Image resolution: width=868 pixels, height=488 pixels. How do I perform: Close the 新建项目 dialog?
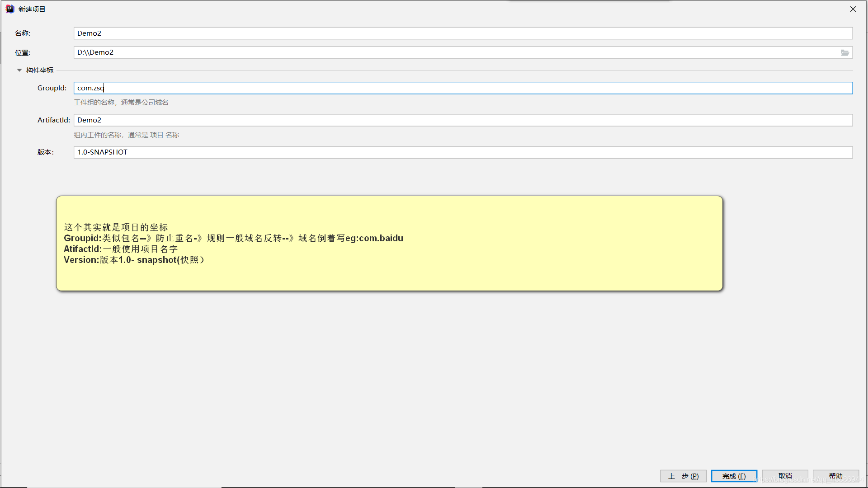pos(853,9)
